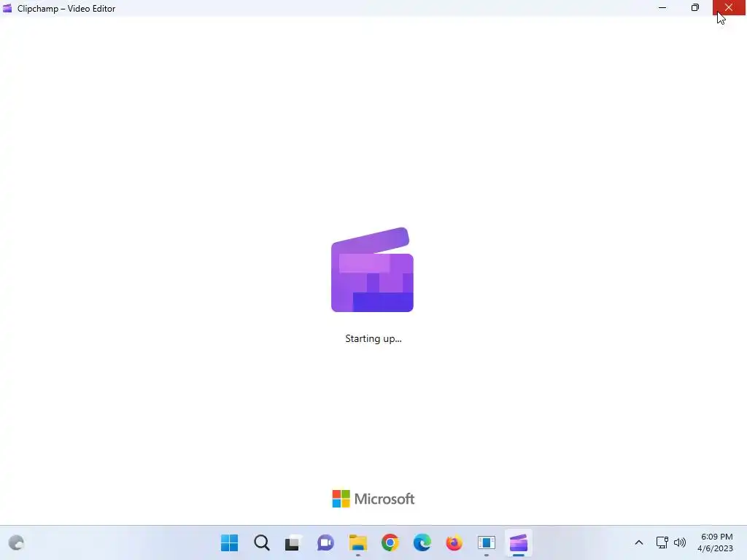Click Clipchamp icon in title bar
The image size is (747, 560).
(x=7, y=8)
